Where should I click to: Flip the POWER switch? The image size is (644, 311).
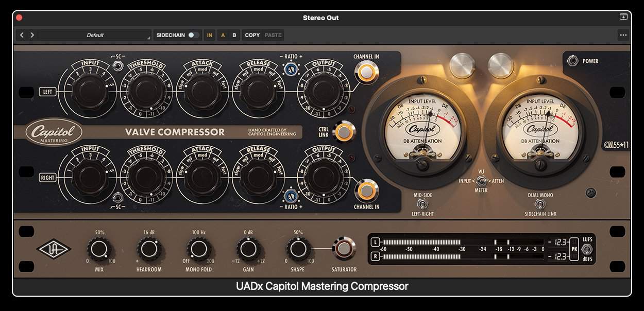tap(572, 61)
